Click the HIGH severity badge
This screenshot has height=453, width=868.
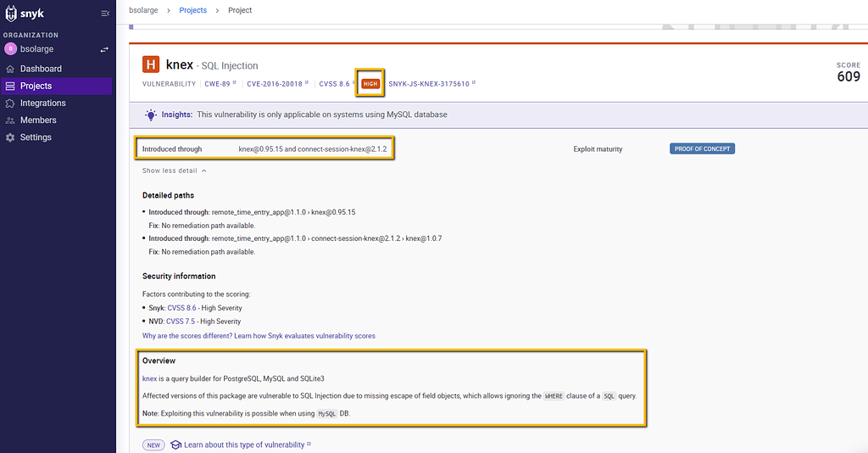click(370, 84)
